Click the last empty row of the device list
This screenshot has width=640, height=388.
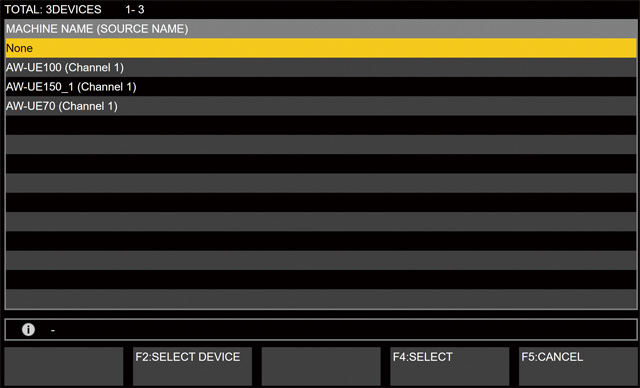click(x=321, y=299)
